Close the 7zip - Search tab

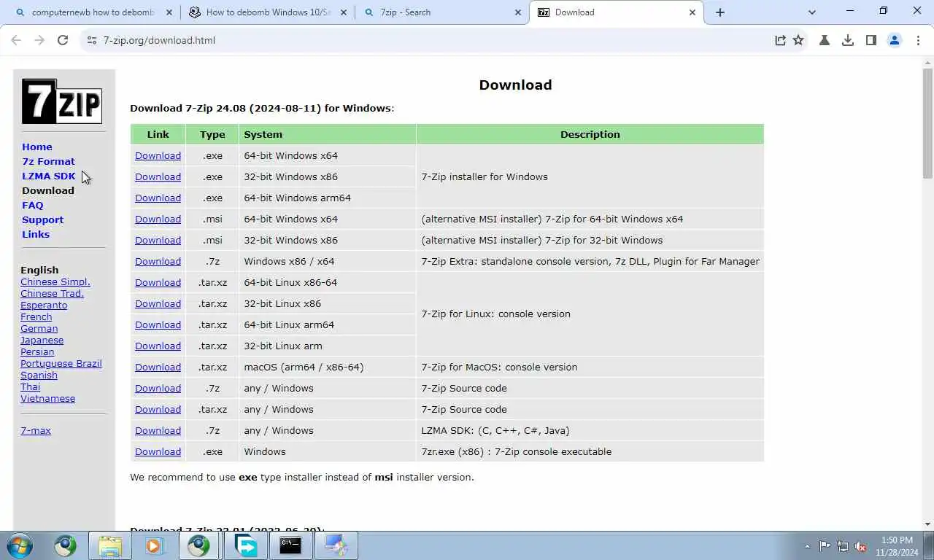tap(518, 12)
